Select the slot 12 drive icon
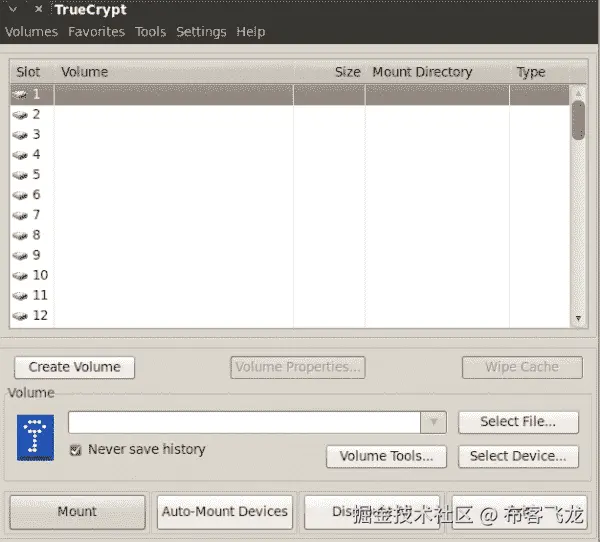The width and height of the screenshot is (600, 542). pos(20,316)
